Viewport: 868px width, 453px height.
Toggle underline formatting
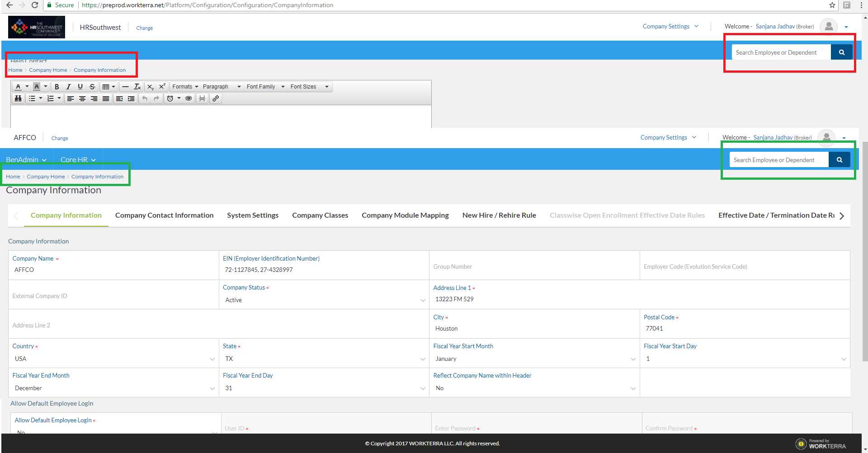pos(80,87)
